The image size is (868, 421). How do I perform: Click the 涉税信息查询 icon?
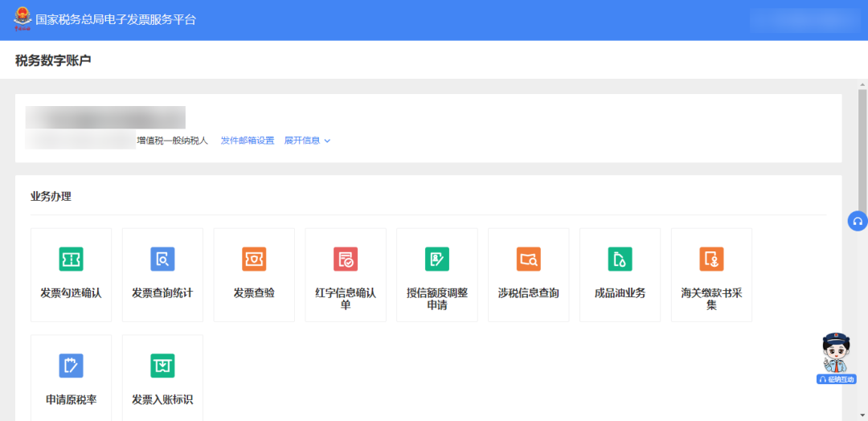point(528,260)
